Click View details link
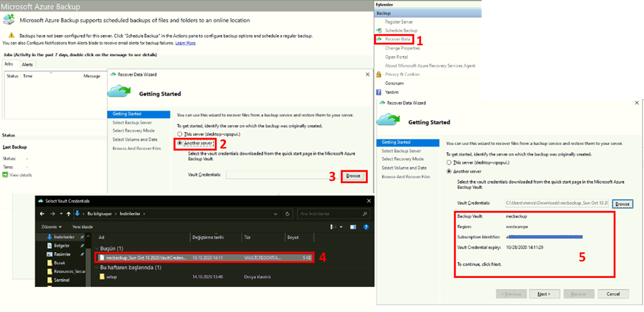 20,175
